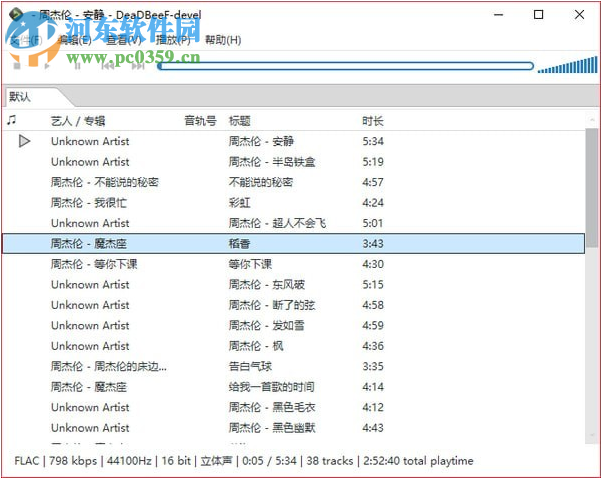Sort by the 标题 column header
Image resolution: width=610 pixels, height=485 pixels.
click(240, 122)
